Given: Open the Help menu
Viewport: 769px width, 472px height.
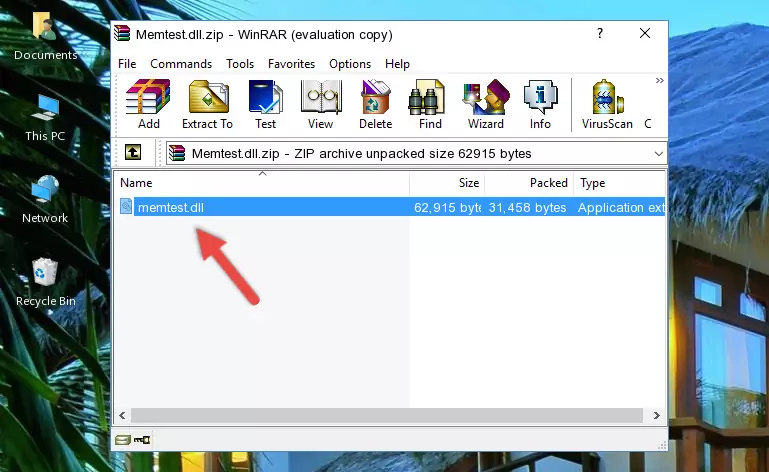Looking at the screenshot, I should [397, 64].
